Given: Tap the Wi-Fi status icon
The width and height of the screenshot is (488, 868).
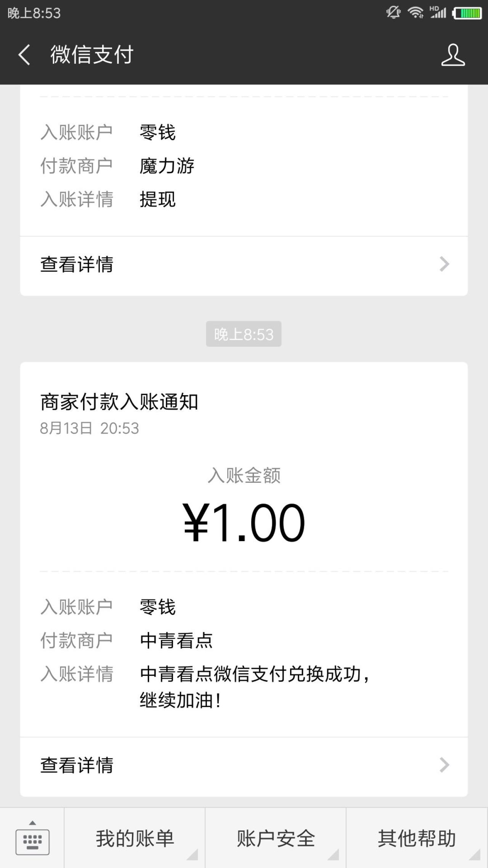Looking at the screenshot, I should click(415, 13).
